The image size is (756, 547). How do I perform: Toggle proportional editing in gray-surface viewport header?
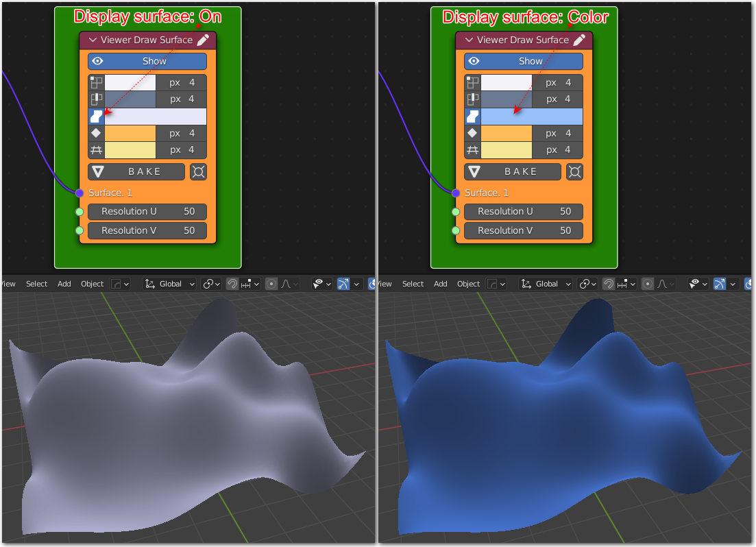271,284
